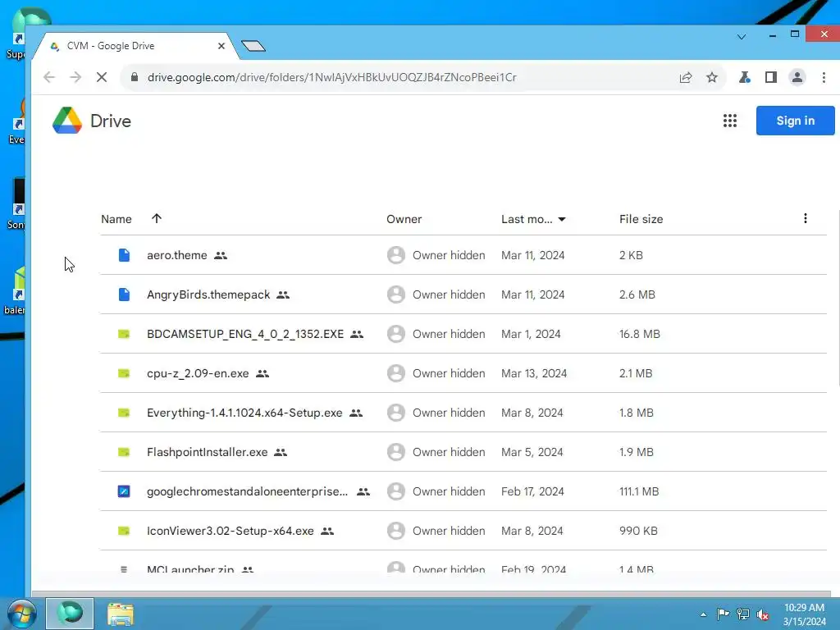Stop loading the page
The height and width of the screenshot is (630, 840).
(x=101, y=77)
